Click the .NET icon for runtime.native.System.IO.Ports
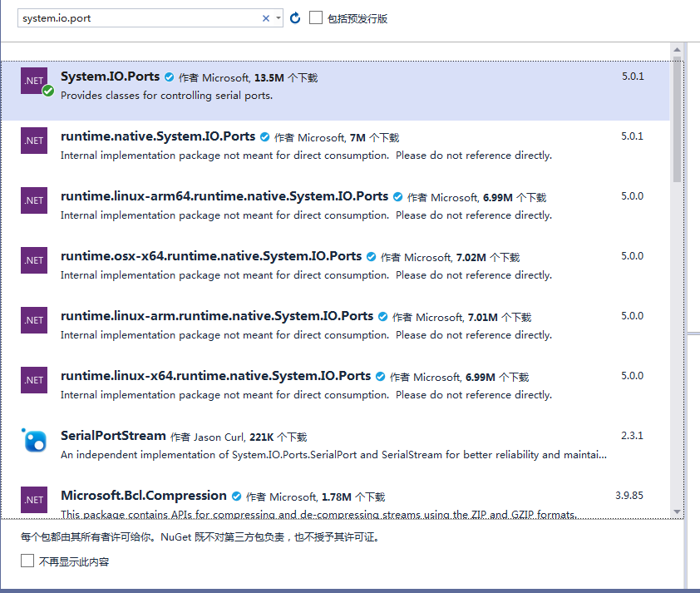This screenshot has height=593, width=700. [33, 140]
